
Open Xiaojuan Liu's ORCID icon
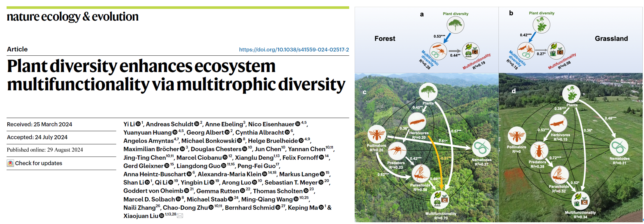tap(162, 216)
